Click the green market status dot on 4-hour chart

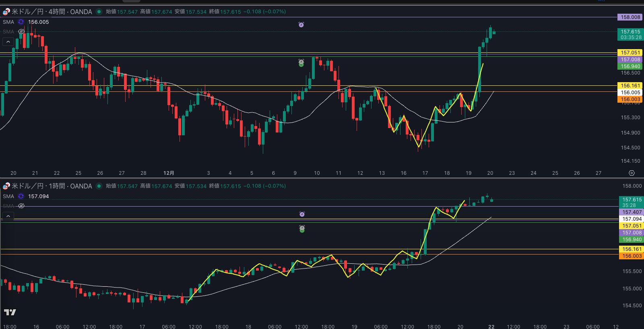[99, 12]
